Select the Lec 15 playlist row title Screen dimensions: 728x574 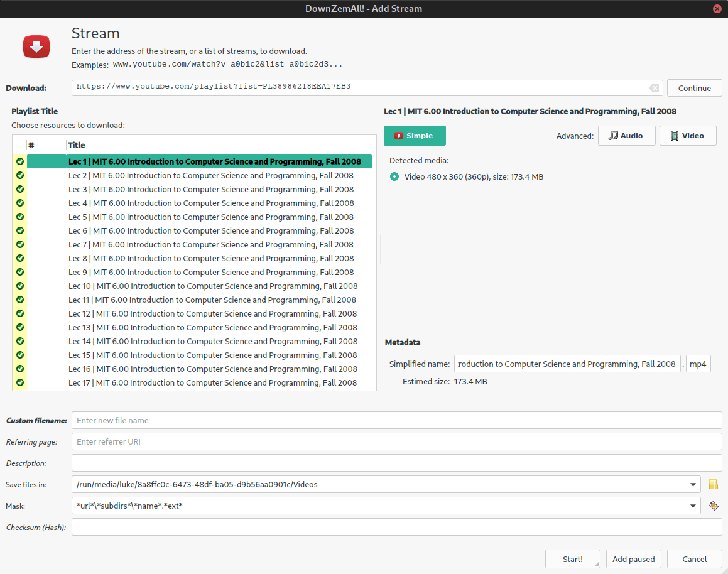[x=213, y=355]
